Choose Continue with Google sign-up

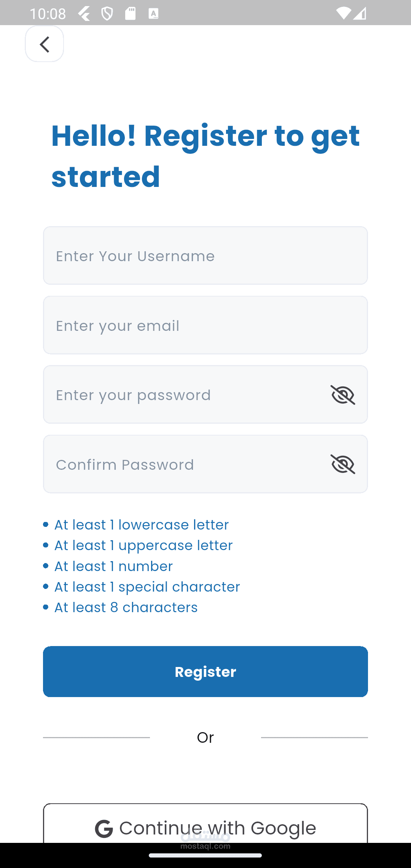pyautogui.click(x=205, y=827)
